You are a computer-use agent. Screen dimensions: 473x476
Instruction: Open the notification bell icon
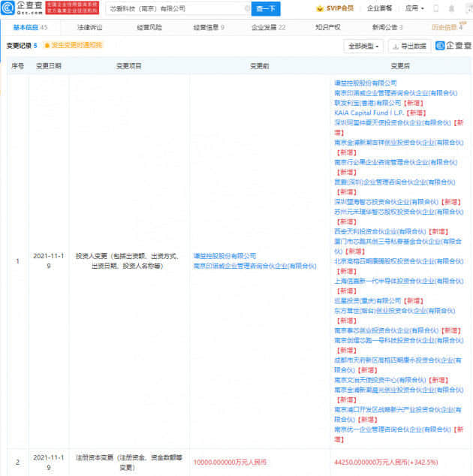tap(452, 8)
